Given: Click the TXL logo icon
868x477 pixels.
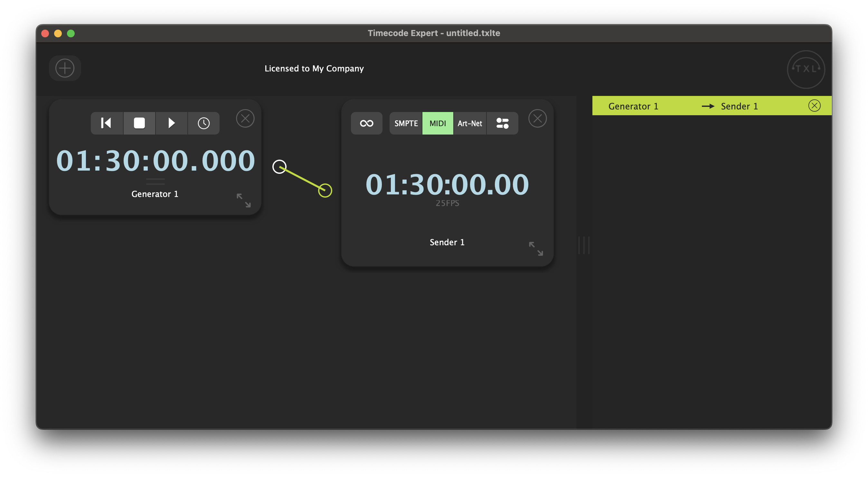Looking at the screenshot, I should [806, 69].
